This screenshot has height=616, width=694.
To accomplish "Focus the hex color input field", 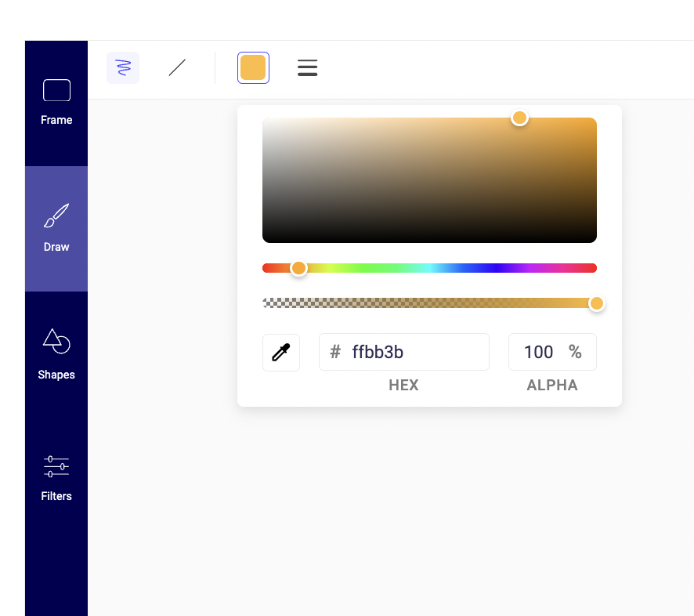I will [x=415, y=352].
